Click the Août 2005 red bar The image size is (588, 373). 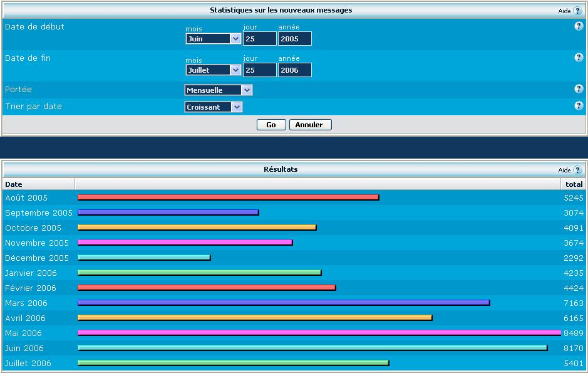228,197
